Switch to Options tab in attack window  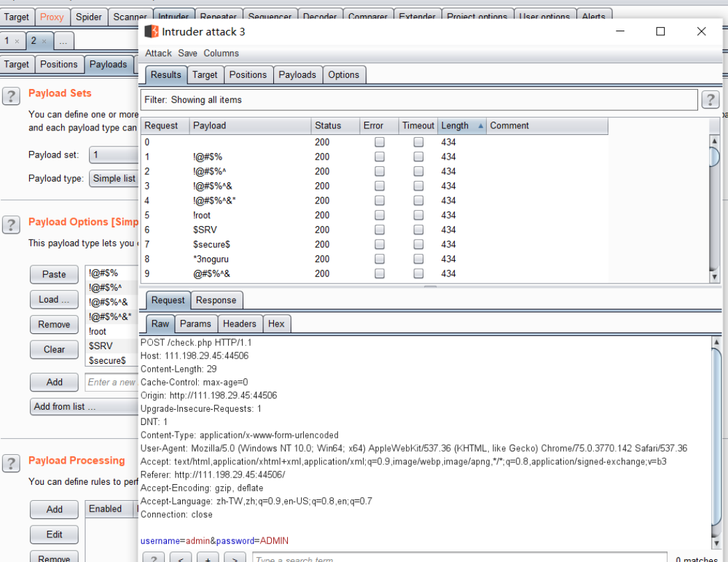pos(344,74)
